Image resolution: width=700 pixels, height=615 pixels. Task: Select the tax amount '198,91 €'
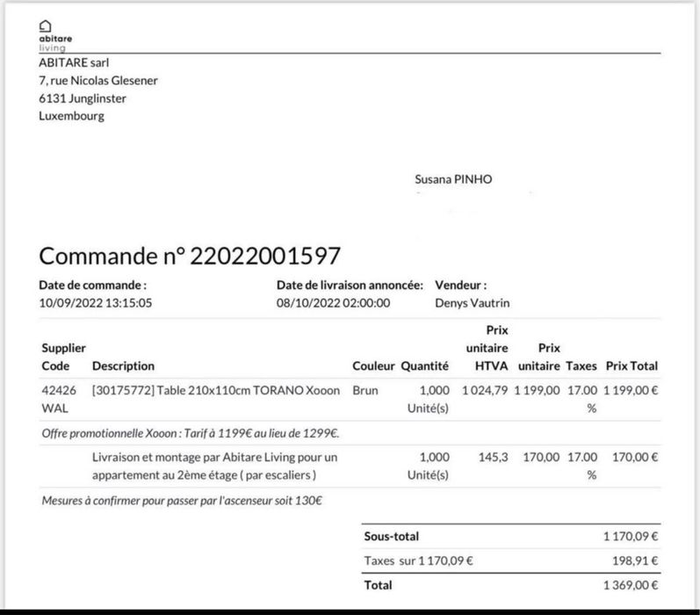635,561
